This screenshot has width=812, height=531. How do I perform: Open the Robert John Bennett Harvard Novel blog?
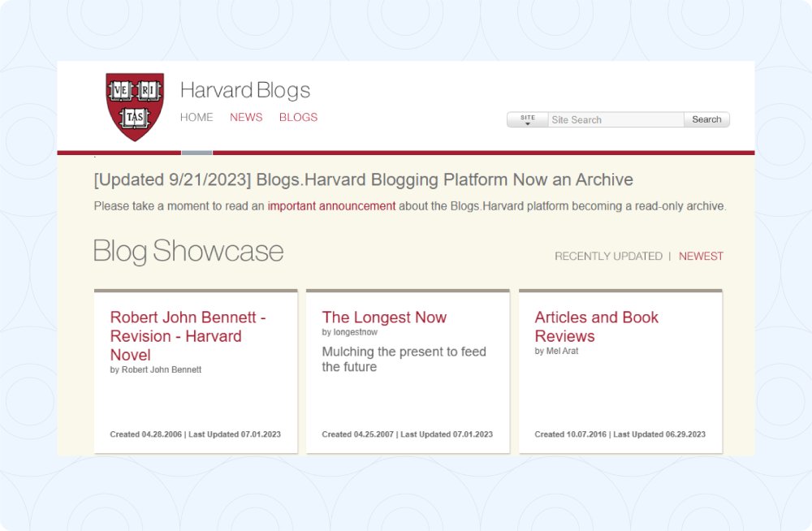point(188,336)
